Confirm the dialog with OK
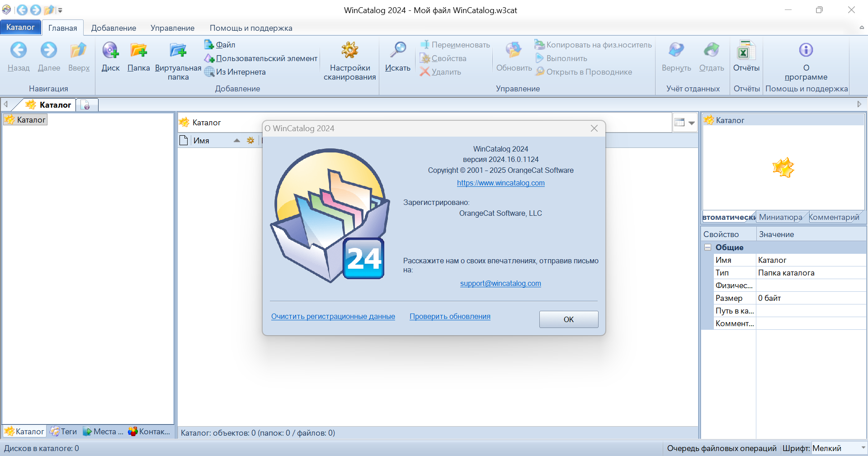The height and width of the screenshot is (456, 868). coord(569,319)
